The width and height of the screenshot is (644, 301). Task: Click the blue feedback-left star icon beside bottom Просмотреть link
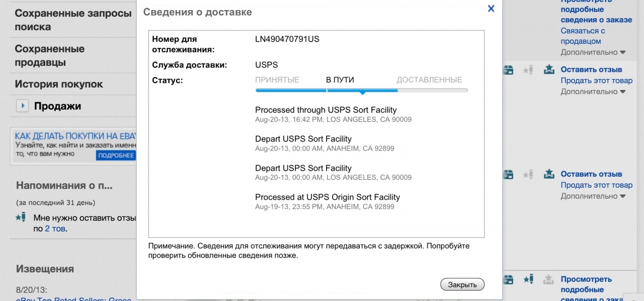click(528, 279)
